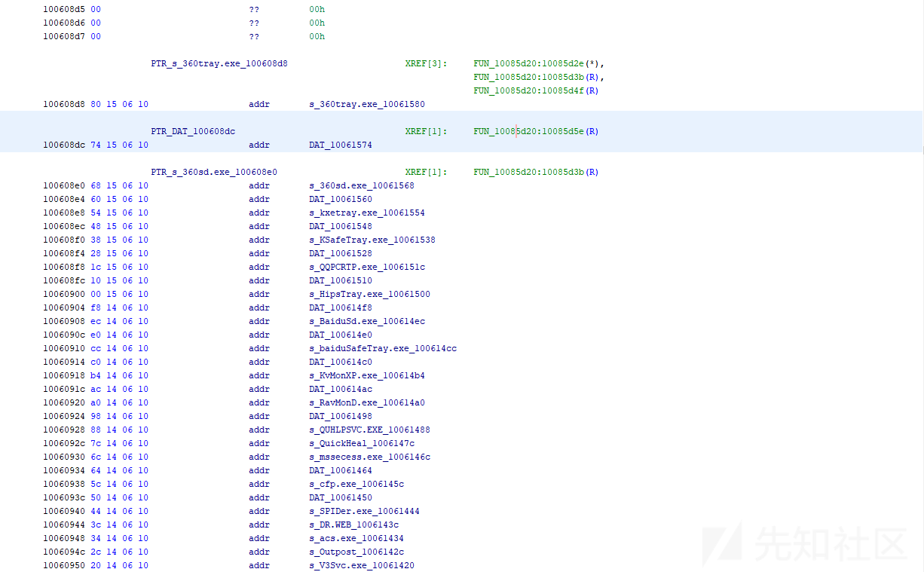This screenshot has width=924, height=572.
Task: Open operand s_360sd.exe_10061568
Action: tap(362, 185)
